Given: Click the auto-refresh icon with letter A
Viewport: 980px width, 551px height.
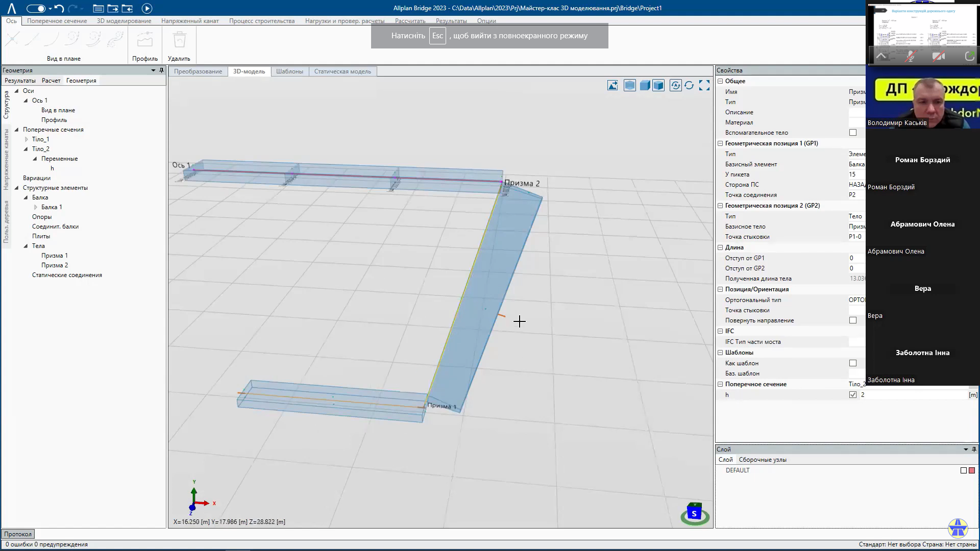Looking at the screenshot, I should (675, 86).
